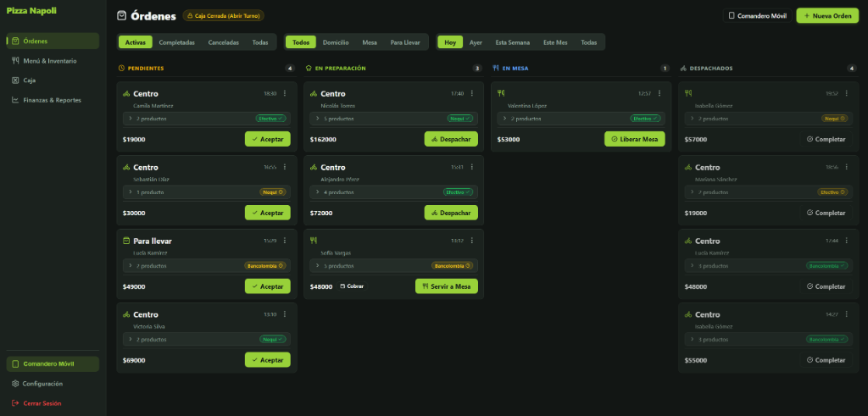
Task: Click the fork-knife icon on Valentina López card
Action: pos(501,93)
